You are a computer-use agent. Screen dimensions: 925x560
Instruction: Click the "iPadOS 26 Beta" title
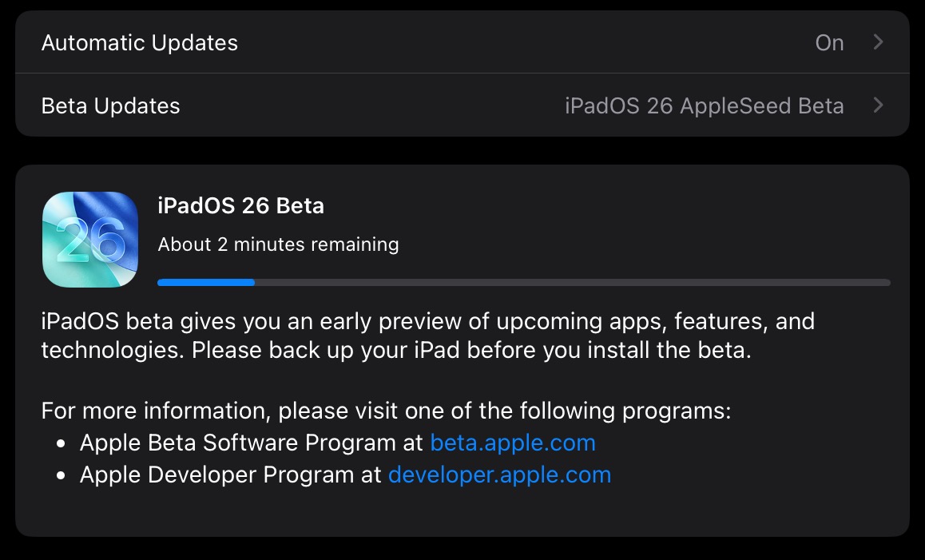pyautogui.click(x=241, y=205)
